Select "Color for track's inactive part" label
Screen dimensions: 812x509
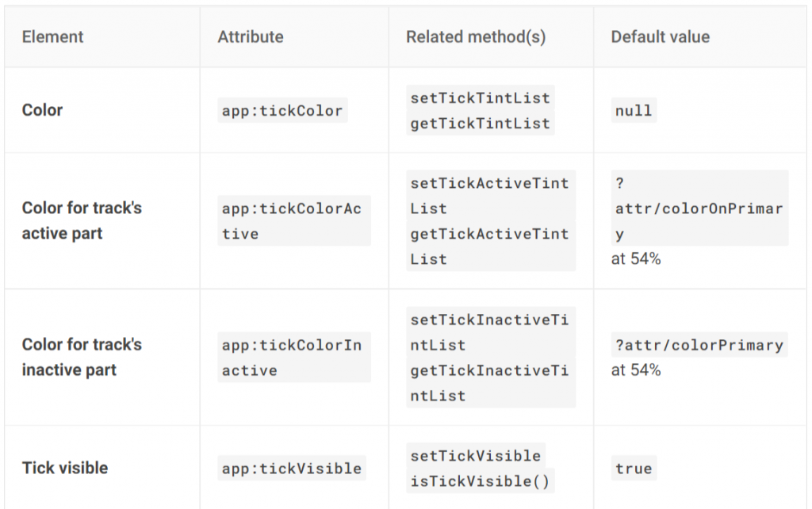pos(82,357)
